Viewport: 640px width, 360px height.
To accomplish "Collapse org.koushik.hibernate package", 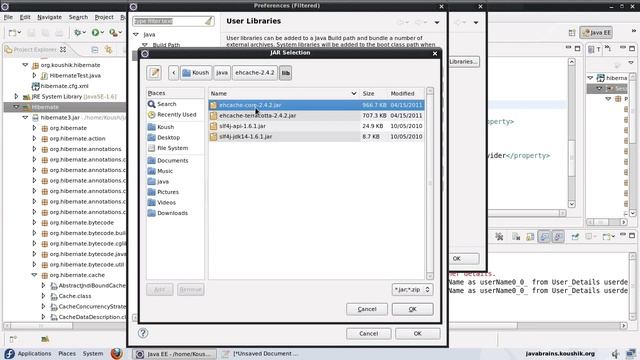I will pyautogui.click(x=25, y=65).
